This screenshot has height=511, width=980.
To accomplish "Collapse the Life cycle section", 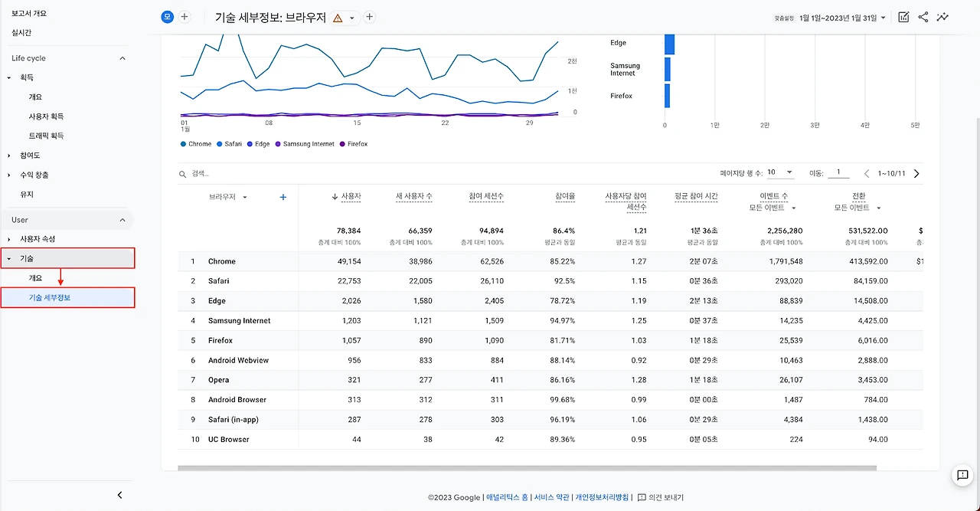I will [x=122, y=58].
